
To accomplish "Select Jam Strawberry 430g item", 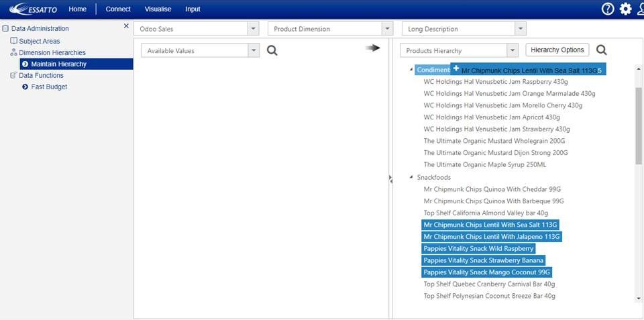I will pos(496,129).
